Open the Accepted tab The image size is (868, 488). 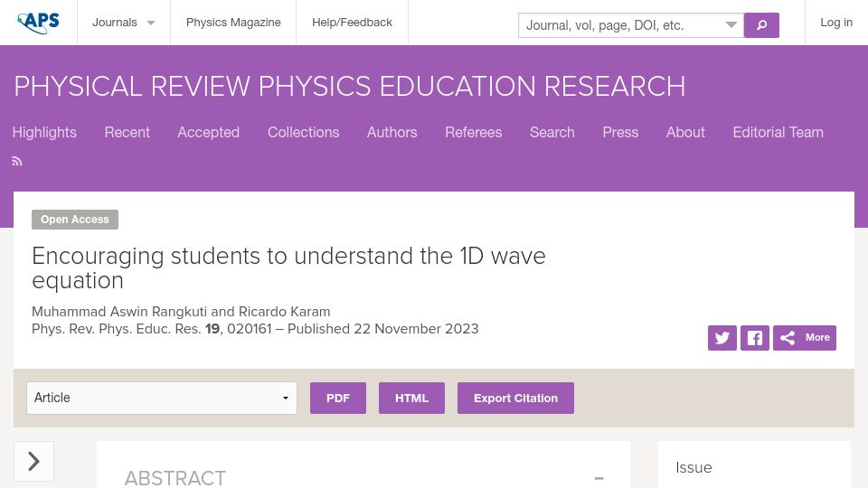[208, 132]
